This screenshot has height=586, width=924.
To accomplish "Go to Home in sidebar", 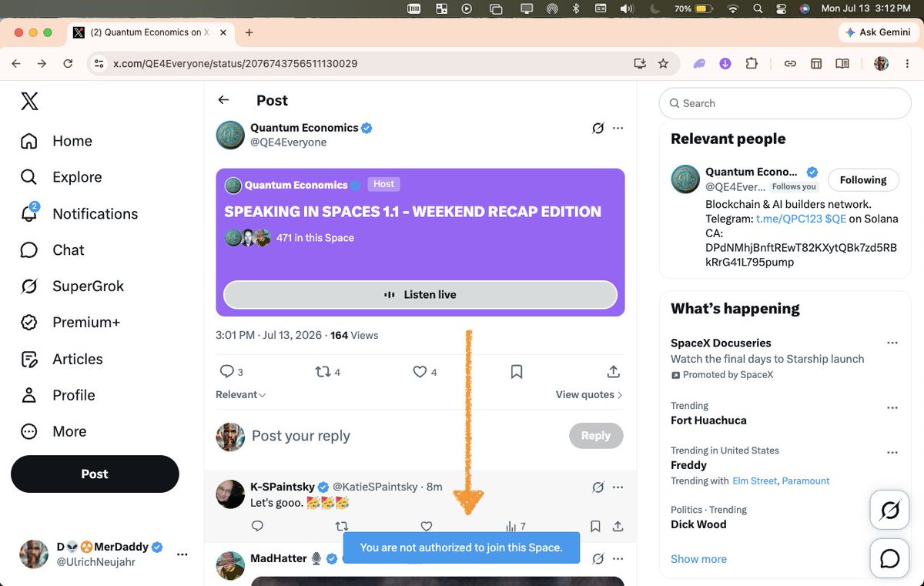I will (x=56, y=141).
